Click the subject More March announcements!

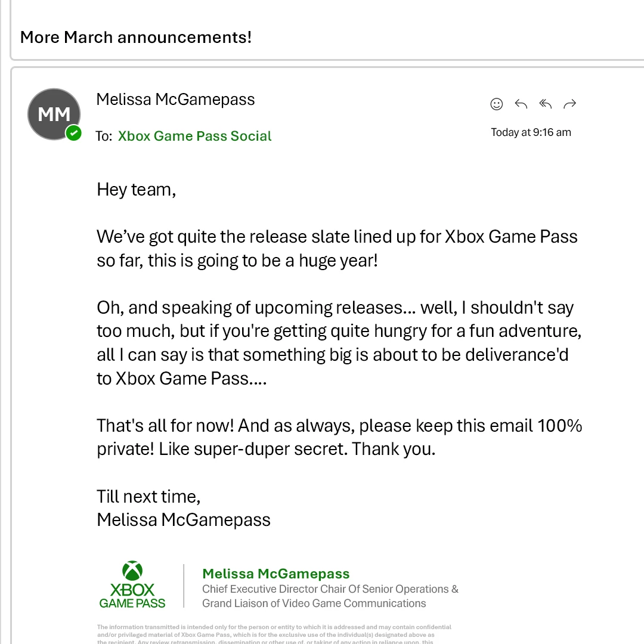(x=136, y=37)
